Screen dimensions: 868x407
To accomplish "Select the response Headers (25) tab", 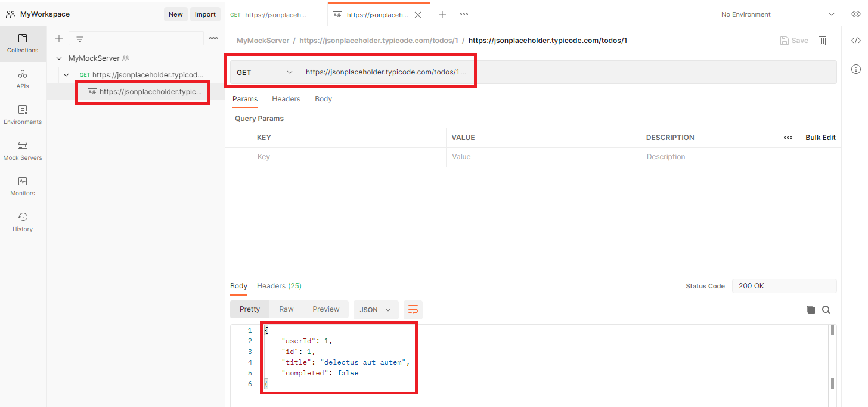I will pyautogui.click(x=279, y=286).
